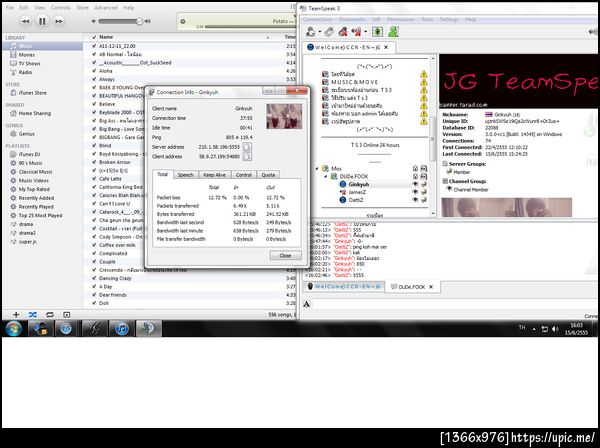The height and width of the screenshot is (448, 600).
Task: Open Movies in iTunes library
Action: [x=26, y=55]
